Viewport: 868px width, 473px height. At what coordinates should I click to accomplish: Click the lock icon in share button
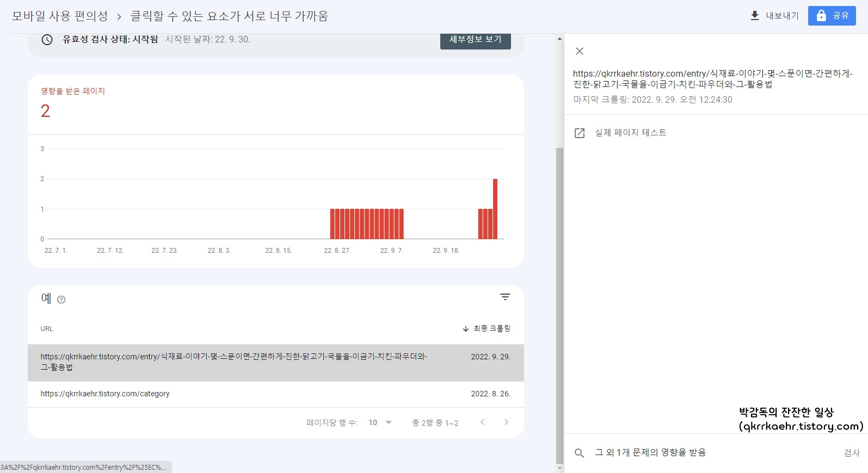coord(821,16)
